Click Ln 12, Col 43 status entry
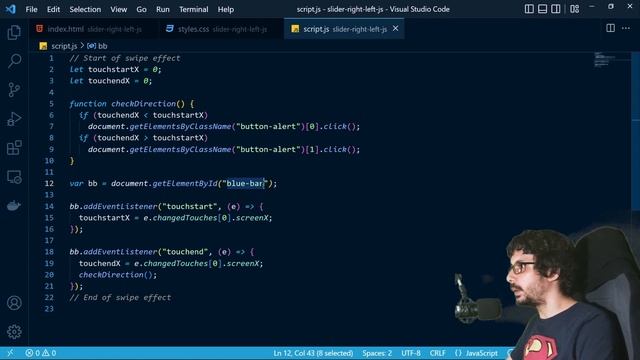 point(313,353)
